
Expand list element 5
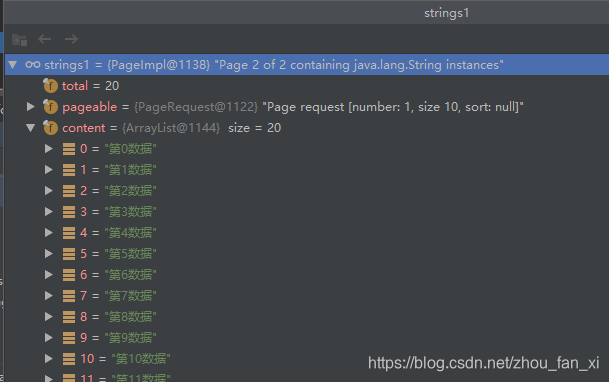click(49, 253)
